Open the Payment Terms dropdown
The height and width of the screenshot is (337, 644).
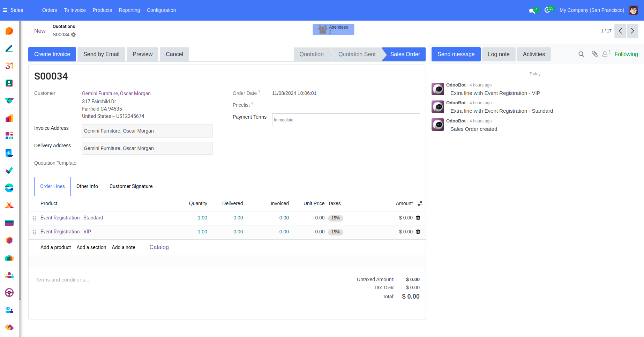[x=345, y=120]
